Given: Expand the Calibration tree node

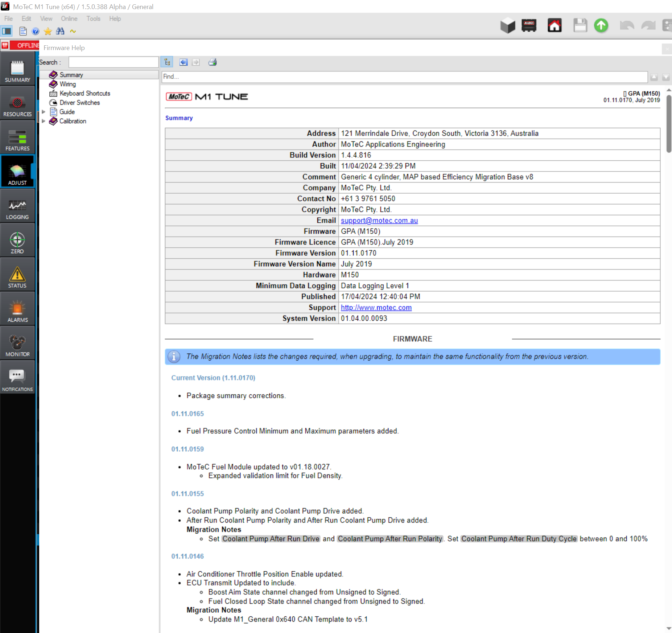Looking at the screenshot, I should coord(44,121).
